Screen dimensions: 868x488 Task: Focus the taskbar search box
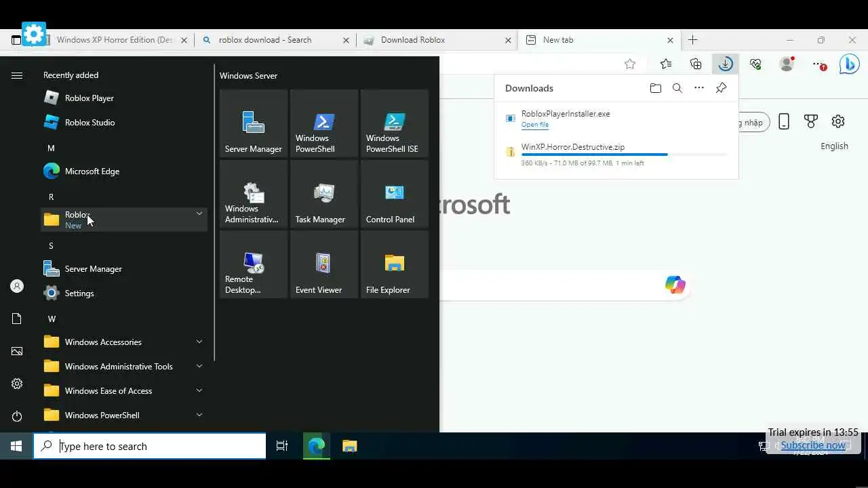pos(150,446)
